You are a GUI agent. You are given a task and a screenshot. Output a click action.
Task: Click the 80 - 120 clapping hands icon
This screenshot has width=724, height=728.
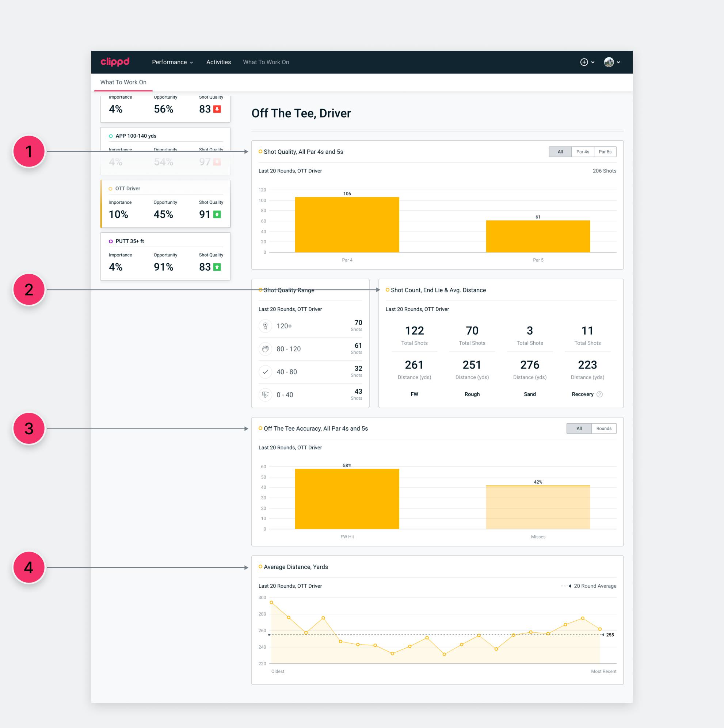click(265, 349)
